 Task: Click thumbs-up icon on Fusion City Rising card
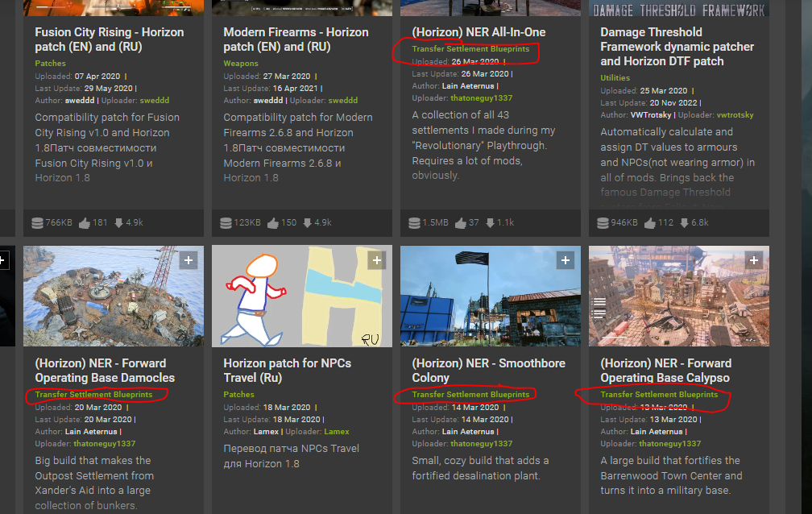click(x=83, y=222)
